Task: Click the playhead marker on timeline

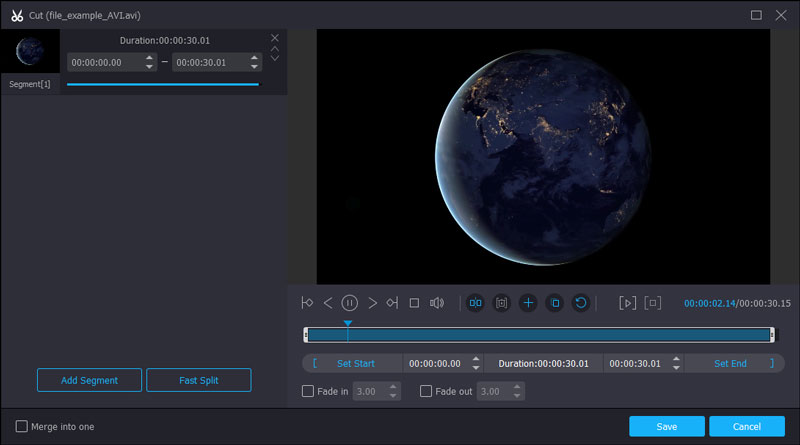Action: pos(347,323)
